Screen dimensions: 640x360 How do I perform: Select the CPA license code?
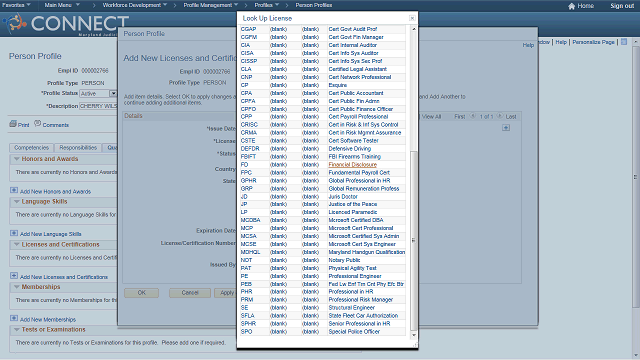pos(246,93)
